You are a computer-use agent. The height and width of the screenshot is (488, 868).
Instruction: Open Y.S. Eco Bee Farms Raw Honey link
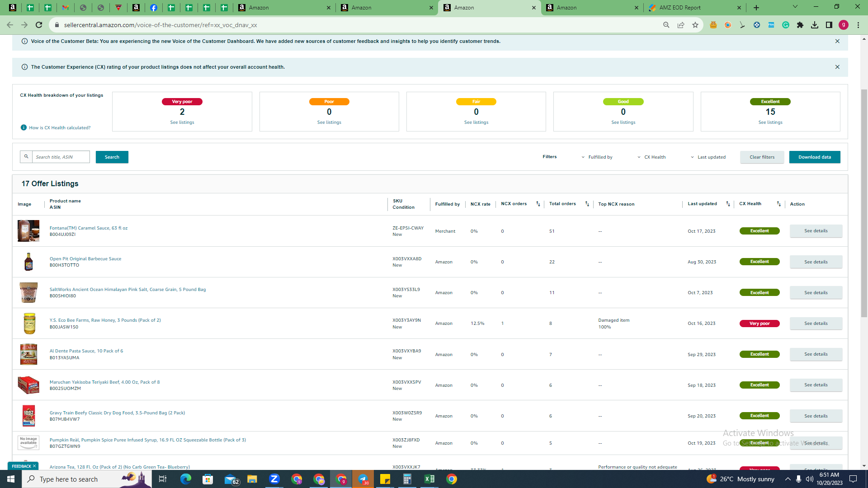coord(105,320)
